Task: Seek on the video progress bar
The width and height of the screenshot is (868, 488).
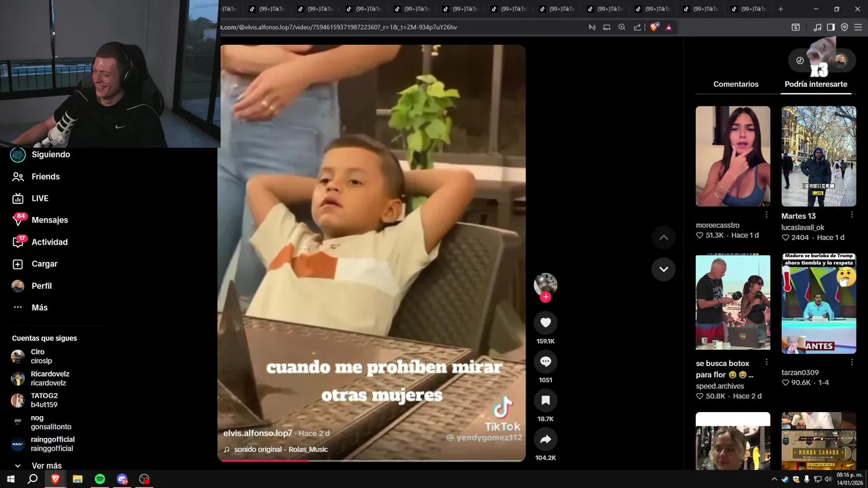Action: point(372,460)
